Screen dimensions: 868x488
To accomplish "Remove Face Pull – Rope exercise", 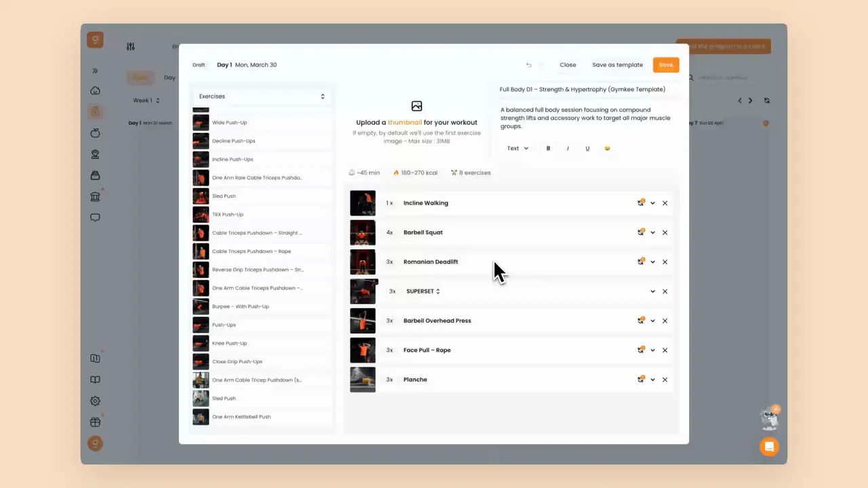I will coord(665,350).
